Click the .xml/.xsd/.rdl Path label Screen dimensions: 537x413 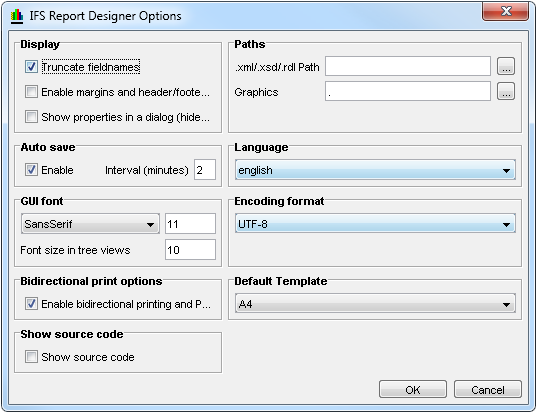(x=277, y=67)
